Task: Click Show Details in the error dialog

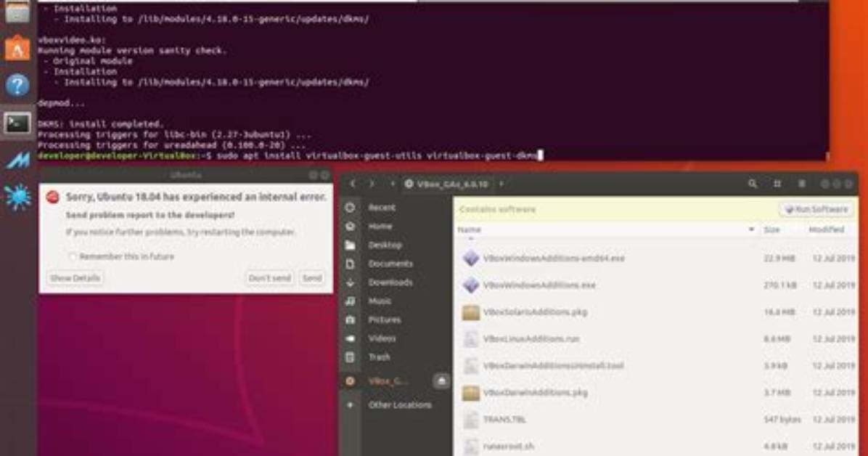Action: pos(75,278)
